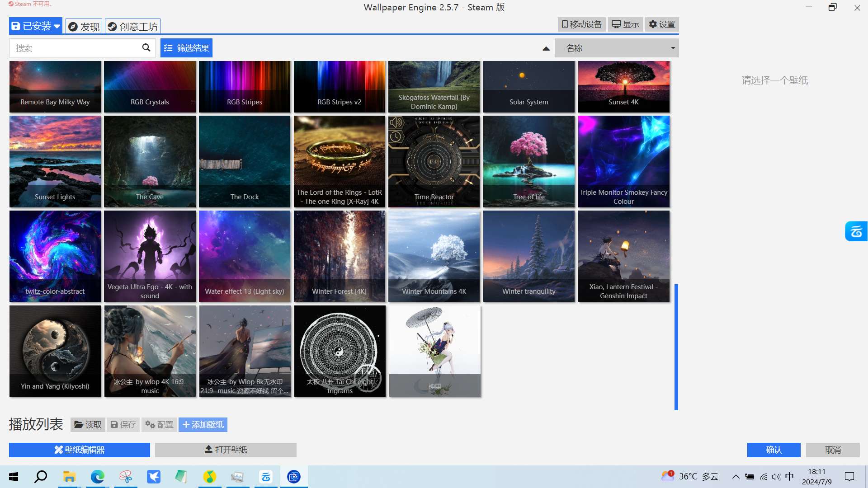Viewport: 868px width, 488px height.
Task: Switch to the Workshop tab
Action: [x=133, y=26]
